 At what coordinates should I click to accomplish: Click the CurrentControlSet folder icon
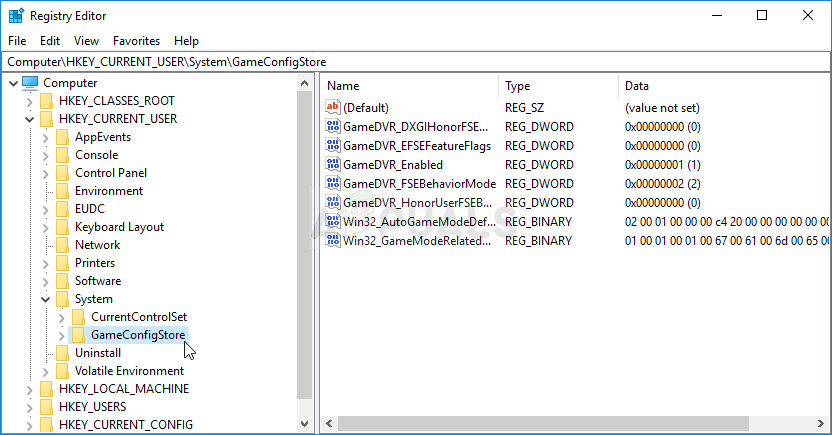(x=79, y=317)
